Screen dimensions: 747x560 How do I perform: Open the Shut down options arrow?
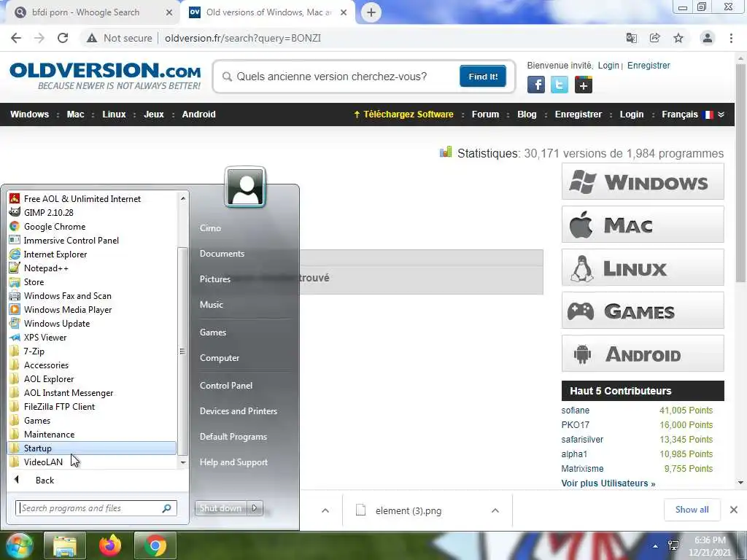(255, 508)
